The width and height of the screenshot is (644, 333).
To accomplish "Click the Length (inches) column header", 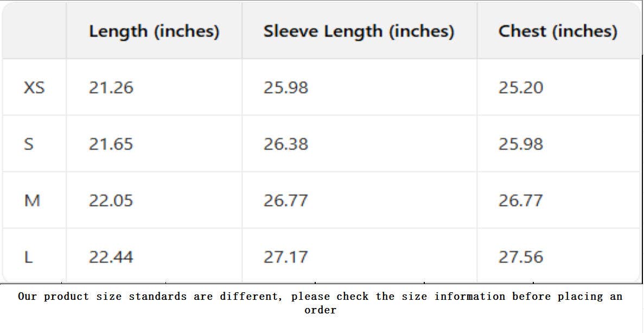I will coord(154,32).
